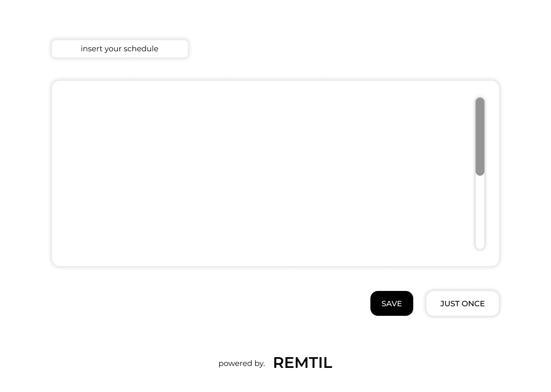Viewport: 551px width, 392px height.
Task: Click the outlined JUST ONCE control
Action: tap(462, 303)
